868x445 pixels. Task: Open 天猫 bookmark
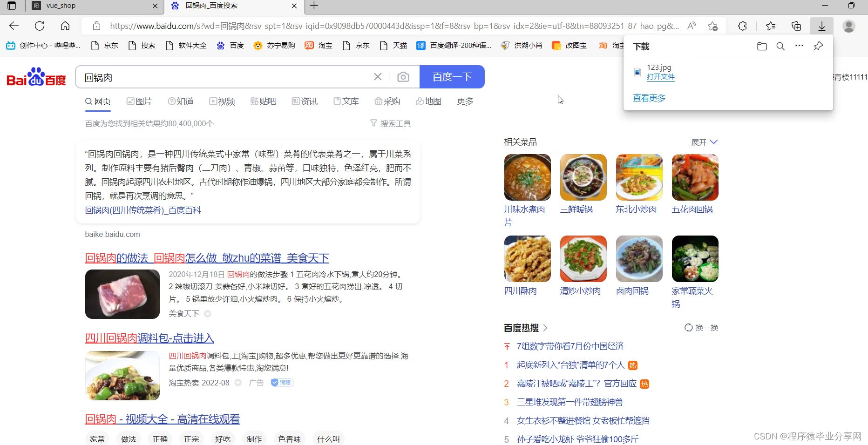pyautogui.click(x=393, y=45)
